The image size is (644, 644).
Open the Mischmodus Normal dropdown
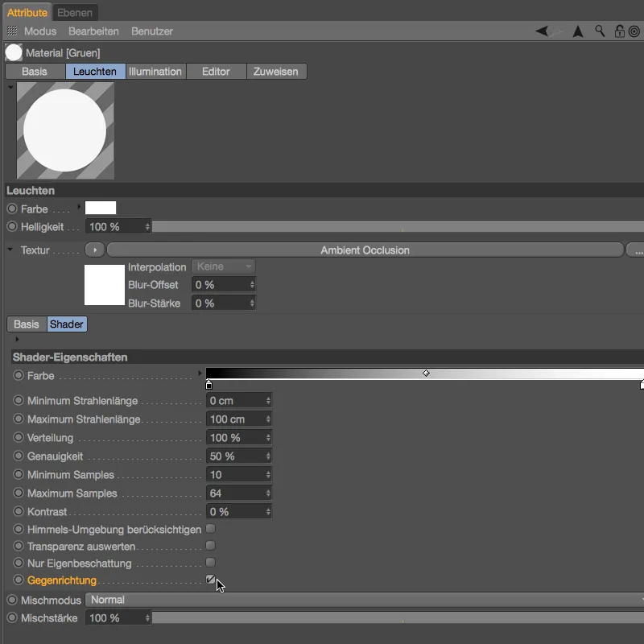365,600
